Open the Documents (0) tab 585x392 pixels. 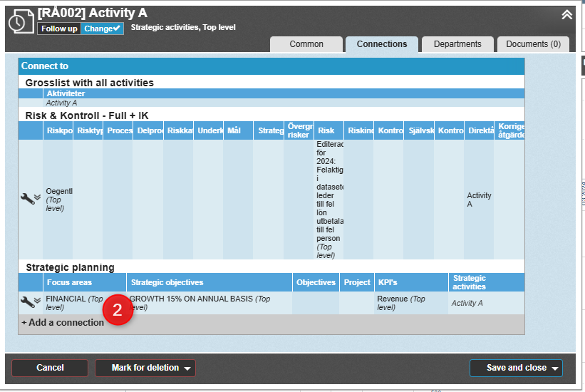[533, 44]
